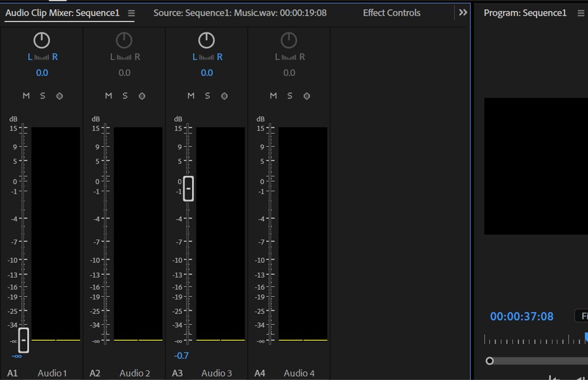The width and height of the screenshot is (588, 380).
Task: Solo the Audio 3 track
Action: (207, 96)
